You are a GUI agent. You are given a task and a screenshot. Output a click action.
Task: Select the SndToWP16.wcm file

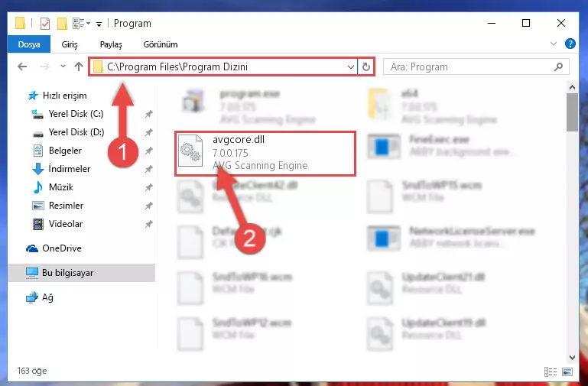(x=235, y=287)
